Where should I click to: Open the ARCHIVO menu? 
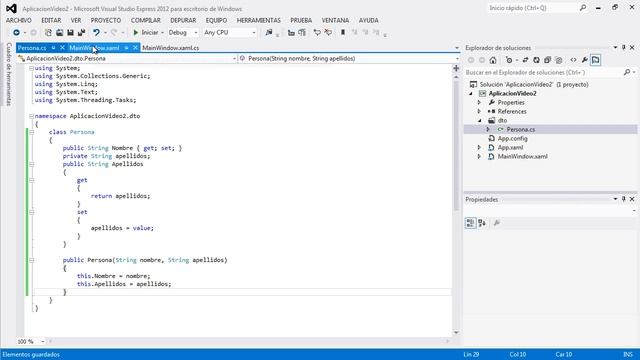tap(19, 20)
